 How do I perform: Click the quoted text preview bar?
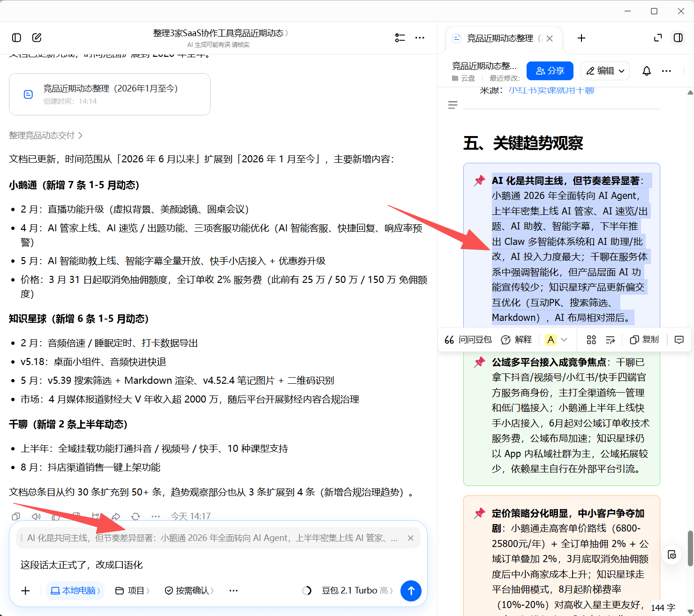click(x=218, y=538)
